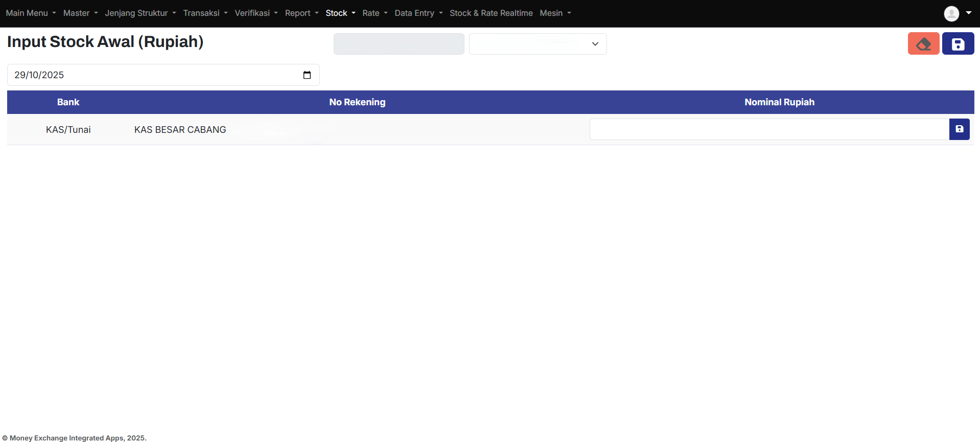This screenshot has width=980, height=442.
Task: Expand the Transaksi menu
Action: pos(205,13)
